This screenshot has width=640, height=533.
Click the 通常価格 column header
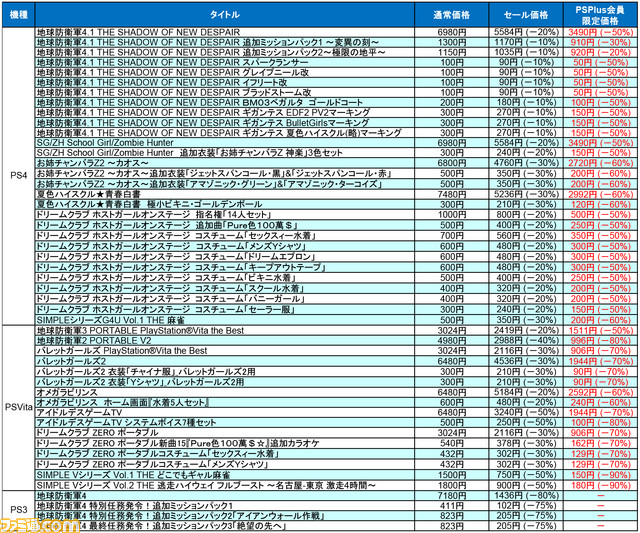[x=451, y=15]
